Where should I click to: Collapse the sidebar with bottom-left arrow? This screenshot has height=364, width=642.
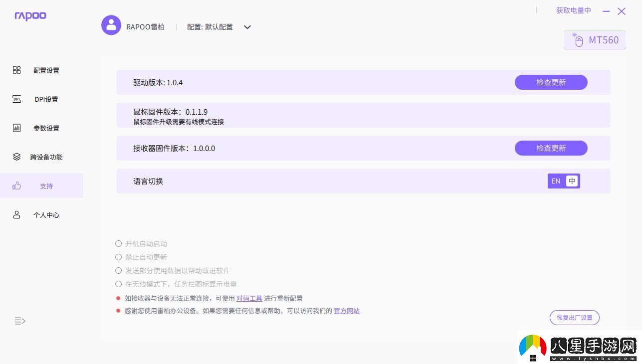coord(19,321)
